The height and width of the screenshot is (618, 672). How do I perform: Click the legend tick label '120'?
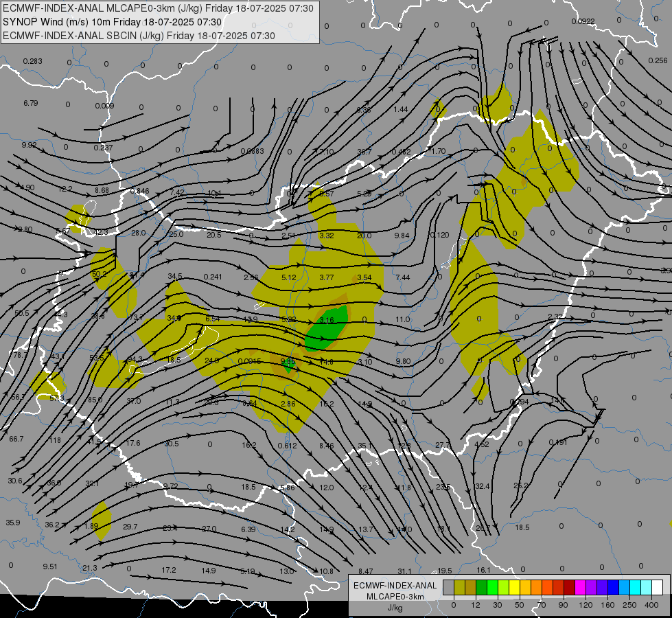coord(586,605)
